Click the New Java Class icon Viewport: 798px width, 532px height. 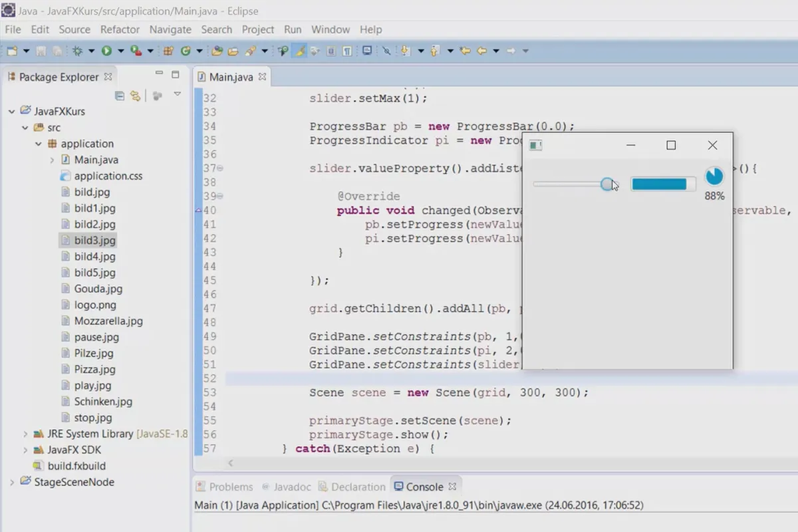[186, 51]
